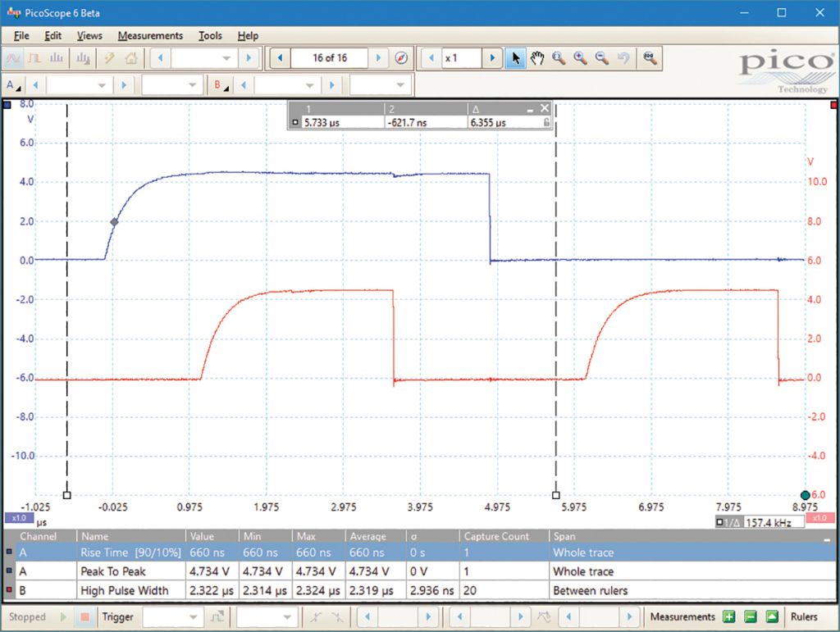Open Channel B options button

coord(221,85)
